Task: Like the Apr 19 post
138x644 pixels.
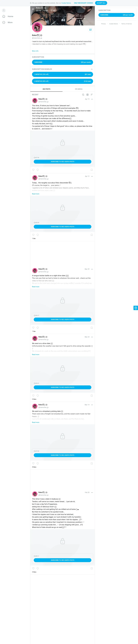Action: coord(33,170)
